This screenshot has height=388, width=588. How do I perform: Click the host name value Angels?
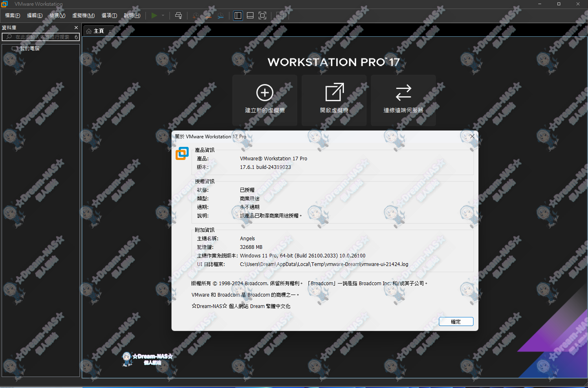247,239
